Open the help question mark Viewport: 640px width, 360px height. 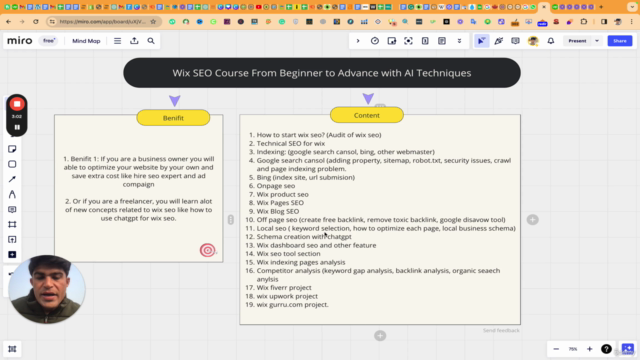click(x=606, y=349)
